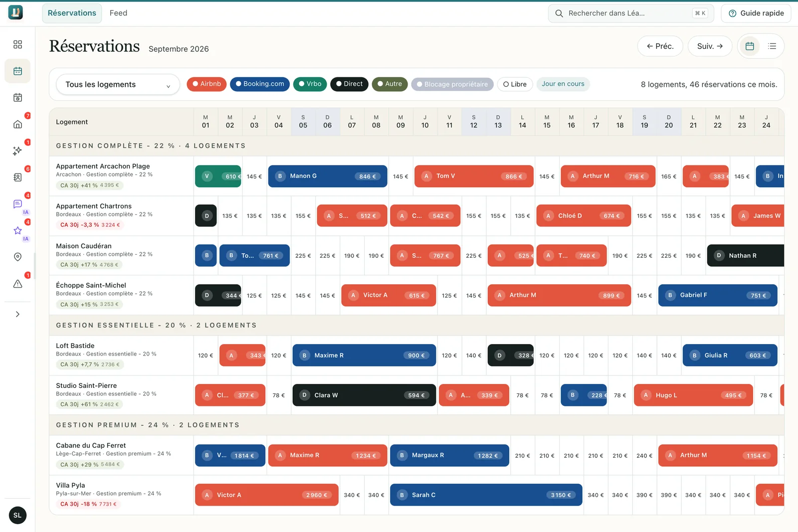Open the warning triangle alerts icon
Image resolution: width=798 pixels, height=532 pixels.
(17, 284)
